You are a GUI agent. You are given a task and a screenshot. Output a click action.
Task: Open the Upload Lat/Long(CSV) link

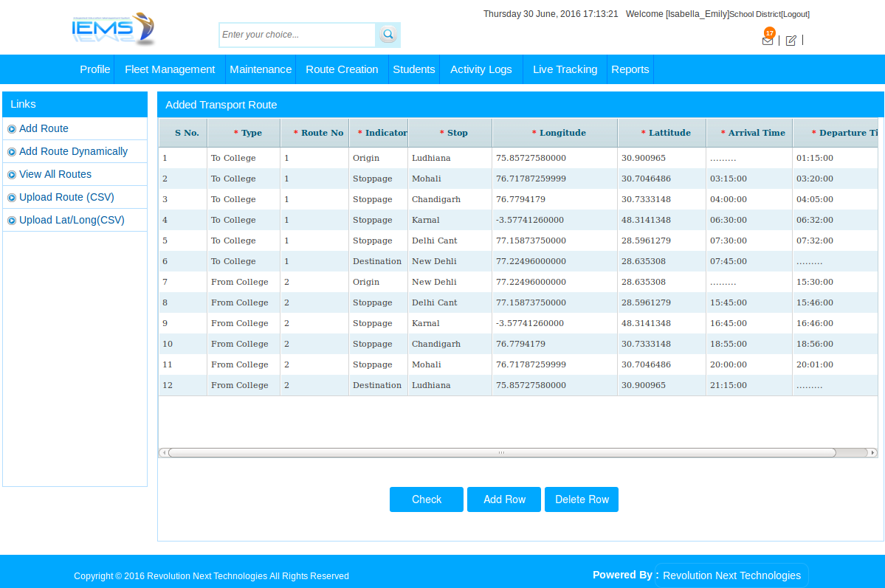click(x=72, y=220)
